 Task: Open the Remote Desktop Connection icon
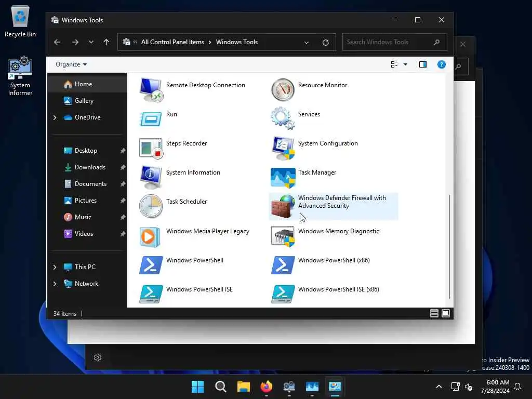coord(151,89)
